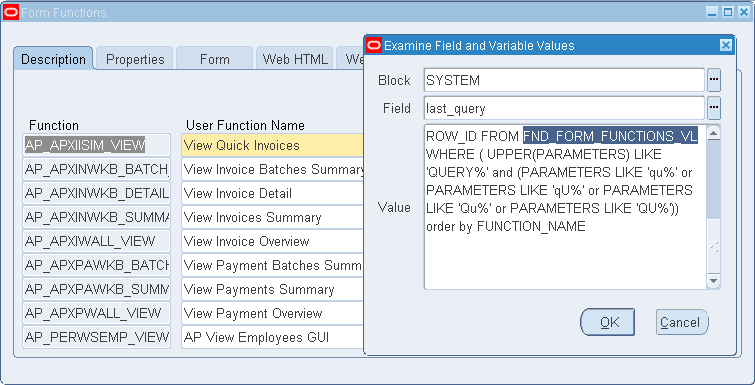Click the View Payment Overview field
Screen dimensions: 755x385
pyautogui.click(x=273, y=313)
